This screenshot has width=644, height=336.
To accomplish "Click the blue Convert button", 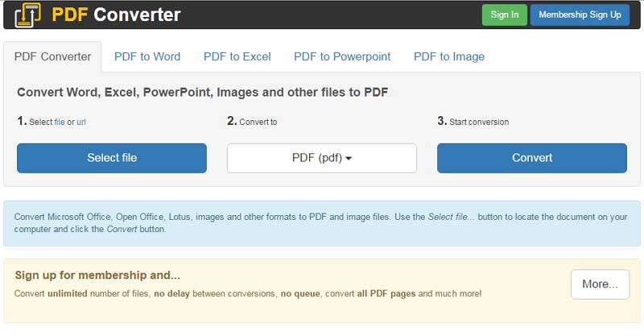I will [532, 158].
